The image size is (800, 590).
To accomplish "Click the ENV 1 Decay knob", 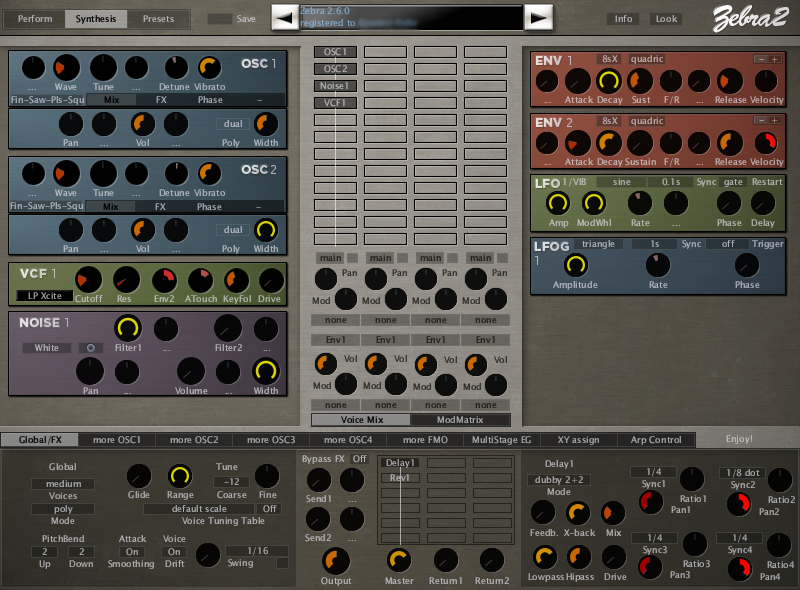I will point(608,81).
